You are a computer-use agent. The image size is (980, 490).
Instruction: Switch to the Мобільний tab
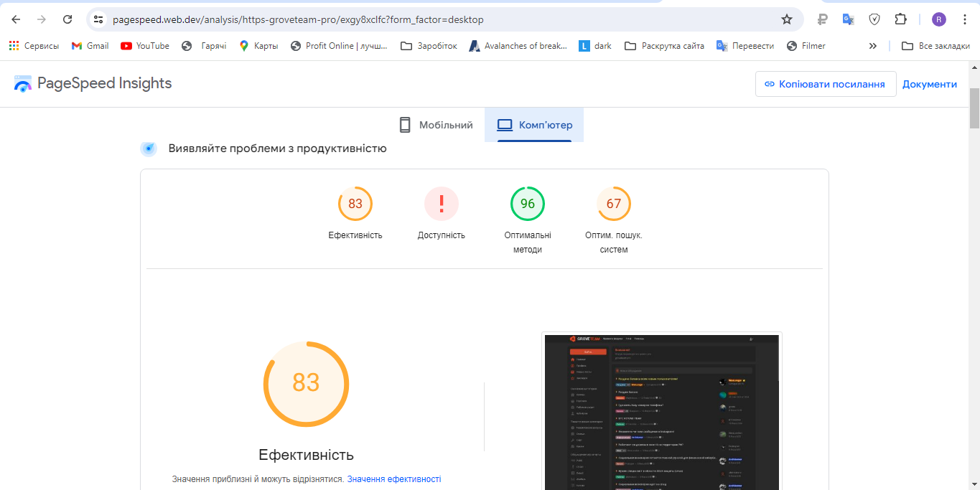(x=437, y=125)
